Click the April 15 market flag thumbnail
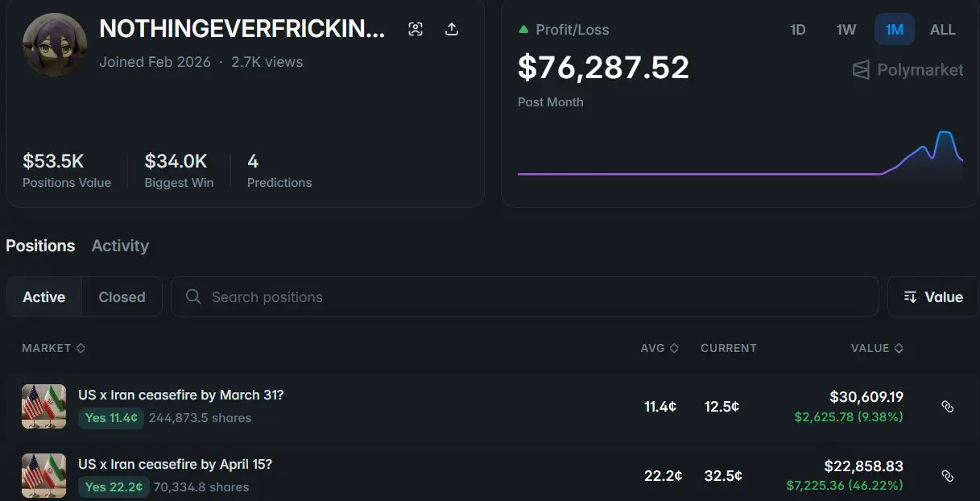 pyautogui.click(x=43, y=476)
